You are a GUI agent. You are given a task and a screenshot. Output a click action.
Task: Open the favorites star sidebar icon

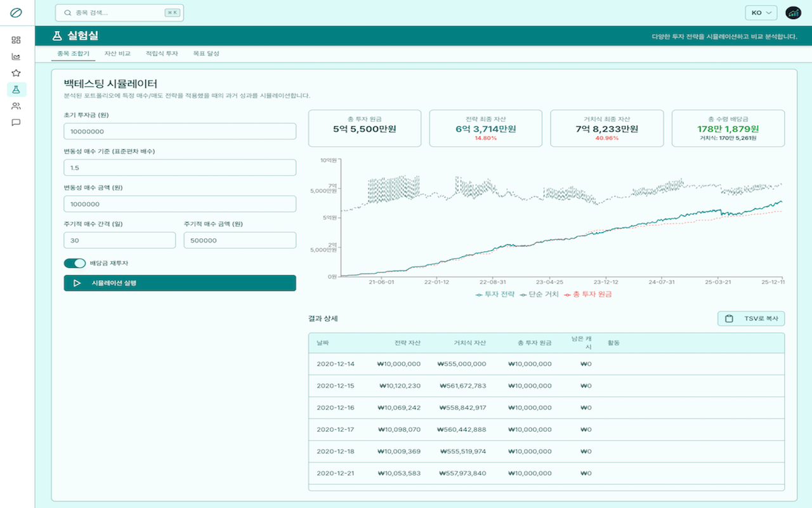point(16,73)
